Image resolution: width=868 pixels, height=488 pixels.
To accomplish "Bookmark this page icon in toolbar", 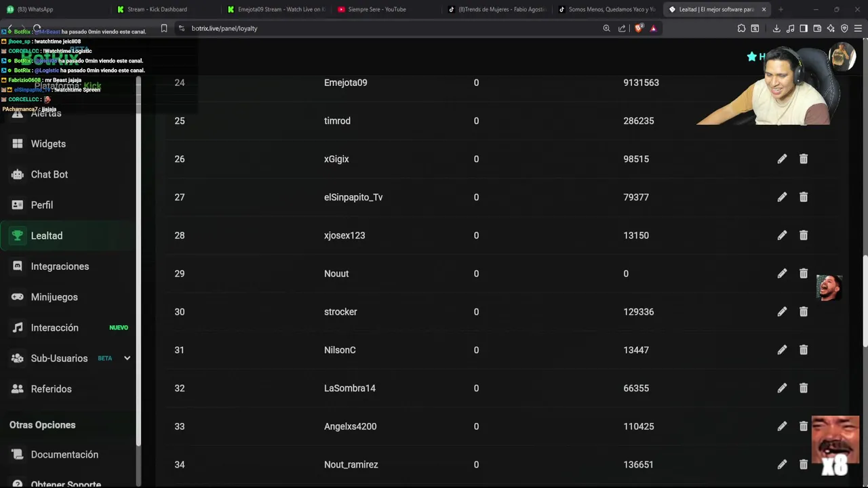I will click(164, 28).
